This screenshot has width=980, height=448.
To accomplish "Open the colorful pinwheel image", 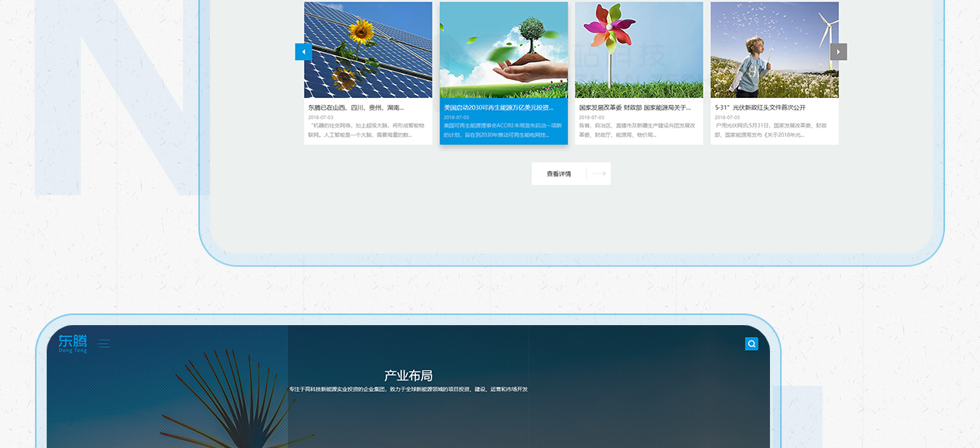I will (639, 50).
